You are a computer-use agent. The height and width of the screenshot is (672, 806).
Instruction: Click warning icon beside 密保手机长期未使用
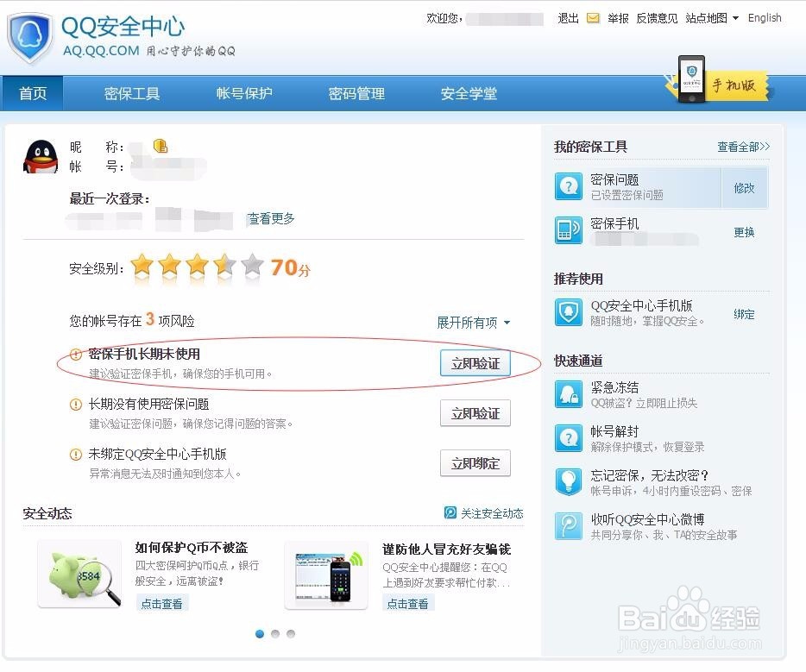coord(76,354)
